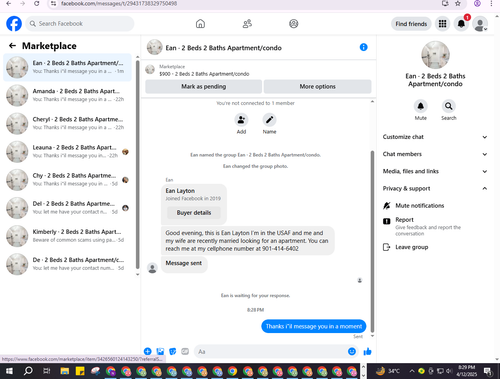Open Amanda conversation in list
Viewport: 500px width, 379px height.
click(68, 95)
